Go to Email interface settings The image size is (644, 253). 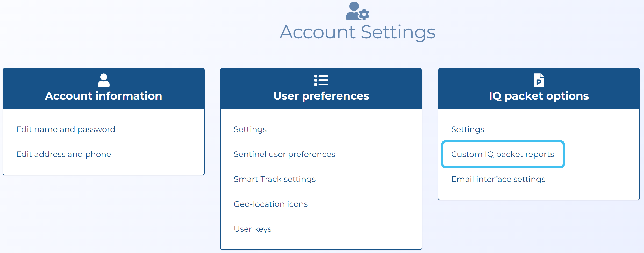point(498,179)
